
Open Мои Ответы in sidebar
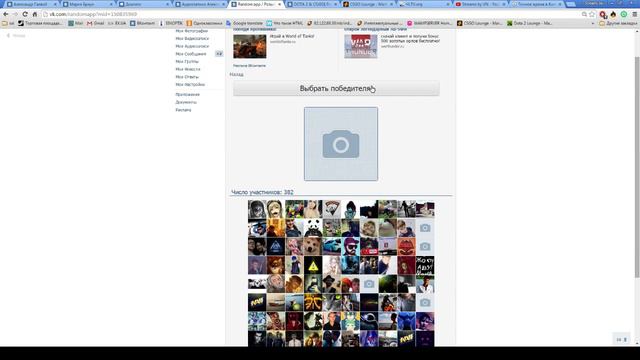[x=187, y=77]
